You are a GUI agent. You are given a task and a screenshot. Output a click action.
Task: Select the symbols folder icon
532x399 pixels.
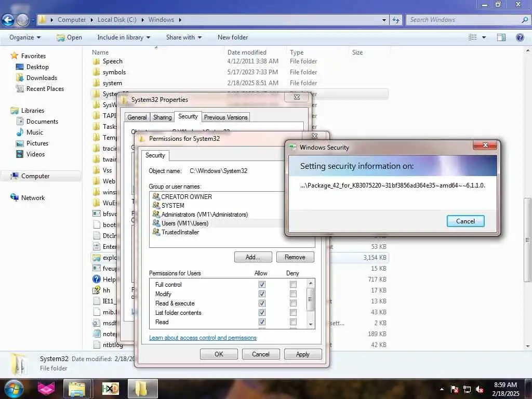point(96,72)
